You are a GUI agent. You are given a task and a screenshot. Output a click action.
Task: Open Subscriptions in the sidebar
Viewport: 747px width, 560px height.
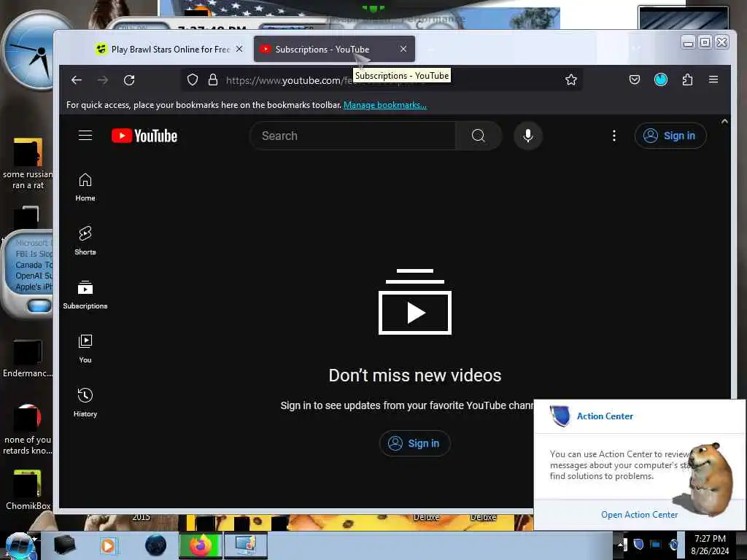(x=85, y=295)
